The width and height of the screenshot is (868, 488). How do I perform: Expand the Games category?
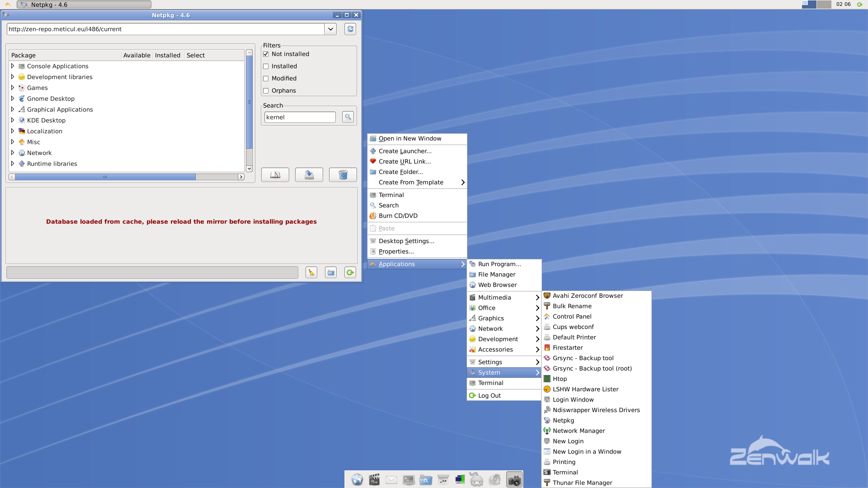pos(13,88)
